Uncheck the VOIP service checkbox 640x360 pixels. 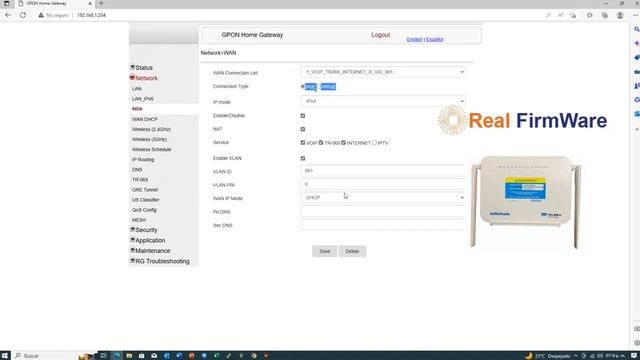pyautogui.click(x=303, y=143)
